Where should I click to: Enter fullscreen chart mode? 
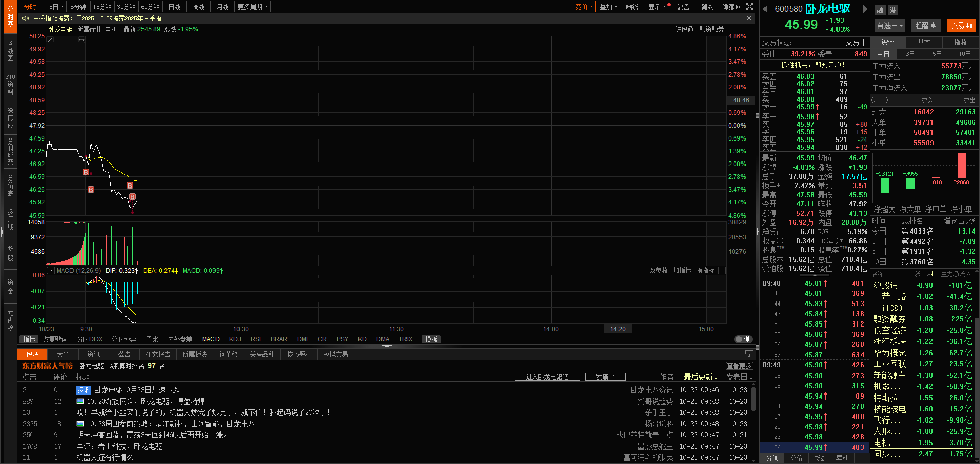[x=749, y=7]
